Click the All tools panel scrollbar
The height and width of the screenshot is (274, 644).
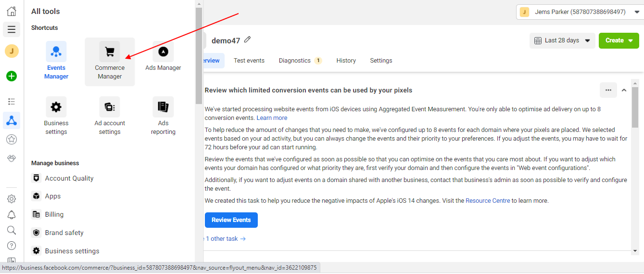tap(199, 55)
